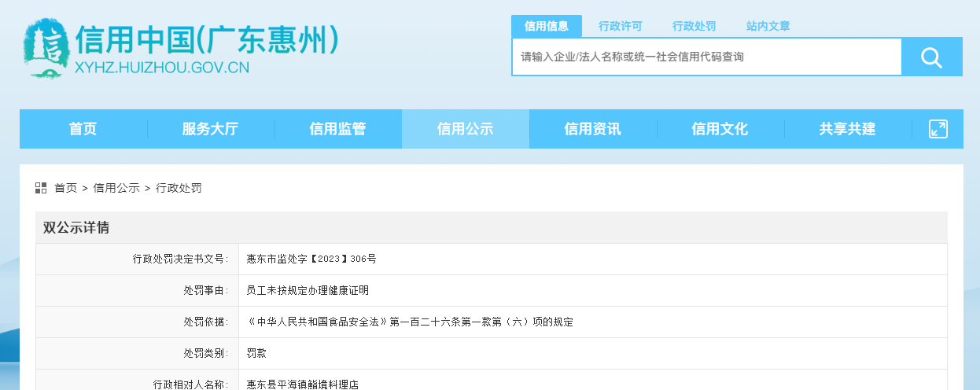Image resolution: width=980 pixels, height=390 pixels.
Task: Click the 双公示详情 section heading
Action: click(76, 228)
